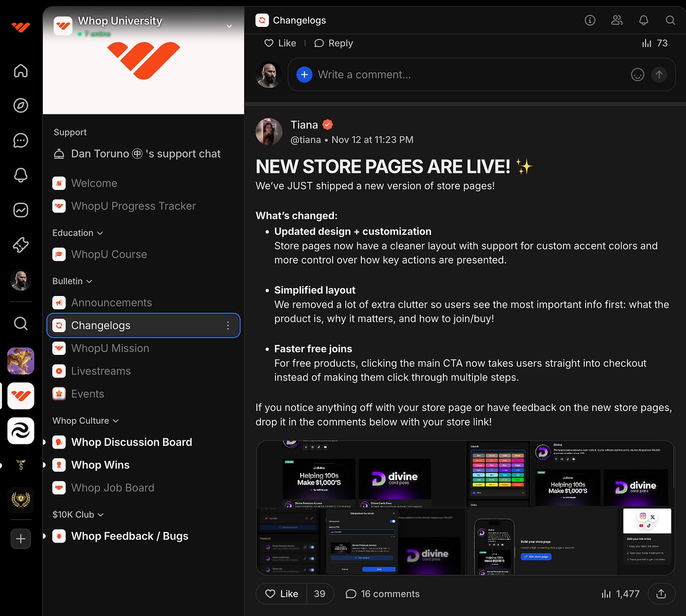686x616 pixels.
Task: Open the analytics chart icon in left rail
Action: [x=21, y=210]
